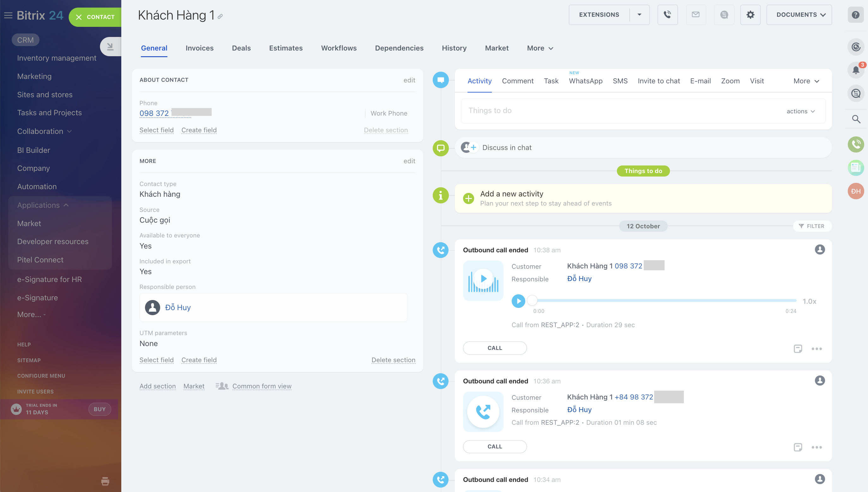Click the help question mark icon
The width and height of the screenshot is (868, 492).
(x=855, y=15)
